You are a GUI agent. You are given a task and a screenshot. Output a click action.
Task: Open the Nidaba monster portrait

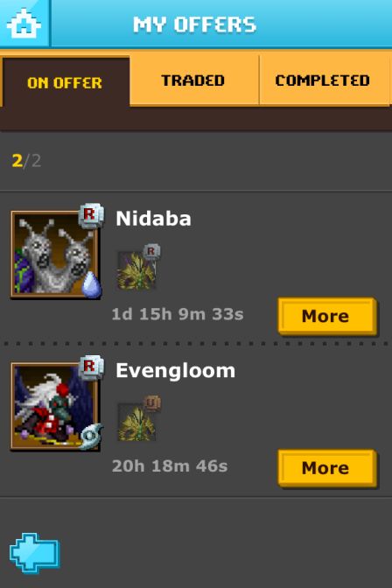point(55,255)
